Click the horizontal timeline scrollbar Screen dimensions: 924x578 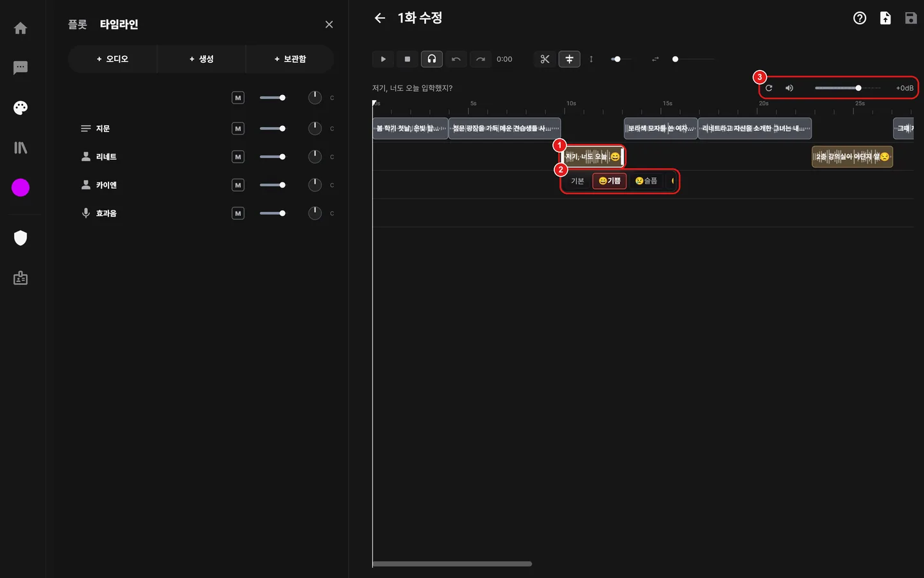click(452, 564)
